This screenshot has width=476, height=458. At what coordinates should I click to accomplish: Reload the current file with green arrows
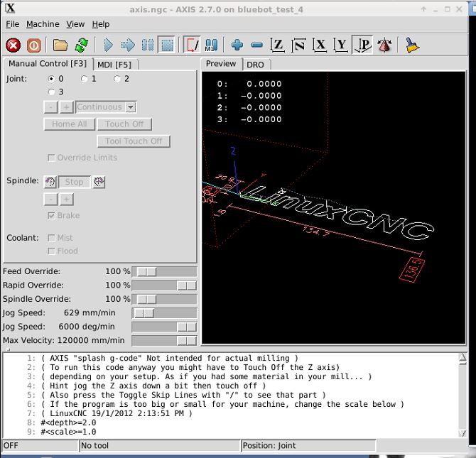(x=82, y=45)
